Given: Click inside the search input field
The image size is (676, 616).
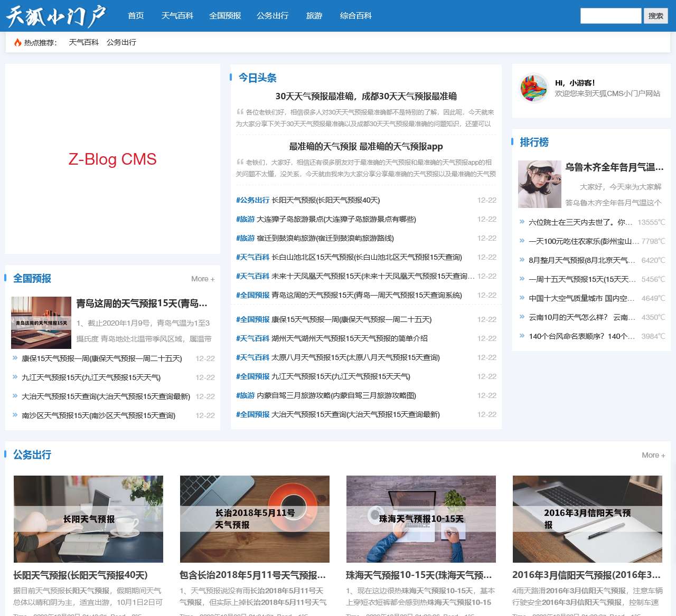Looking at the screenshot, I should click(x=611, y=16).
